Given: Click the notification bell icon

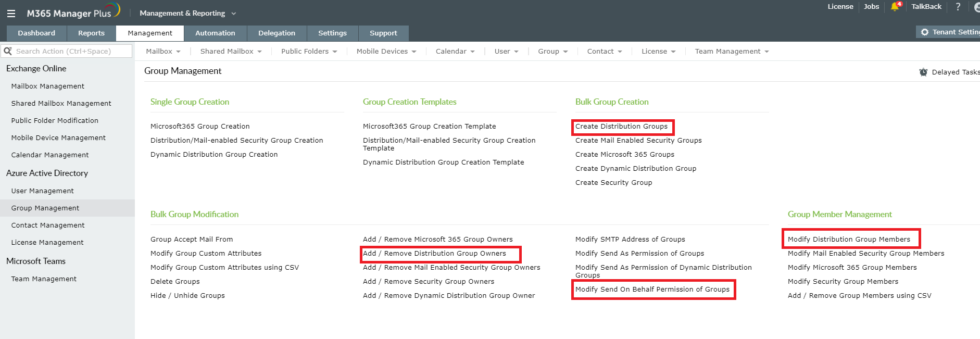Looking at the screenshot, I should click(895, 7).
